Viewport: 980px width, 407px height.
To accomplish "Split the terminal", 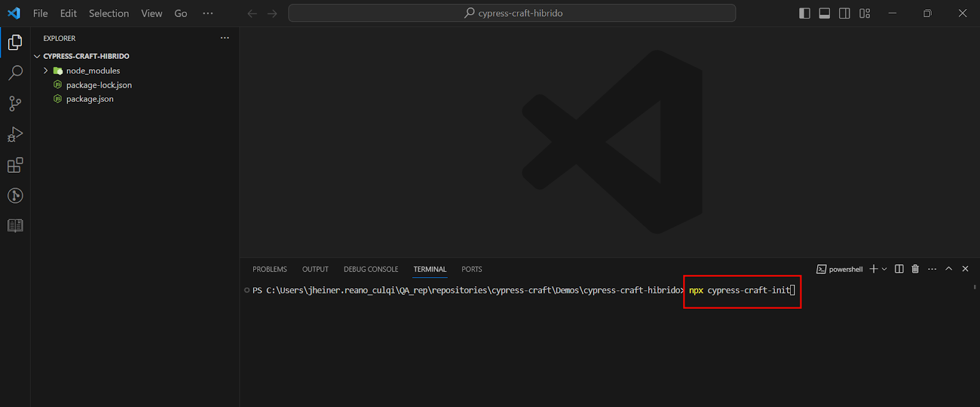I will [x=899, y=269].
